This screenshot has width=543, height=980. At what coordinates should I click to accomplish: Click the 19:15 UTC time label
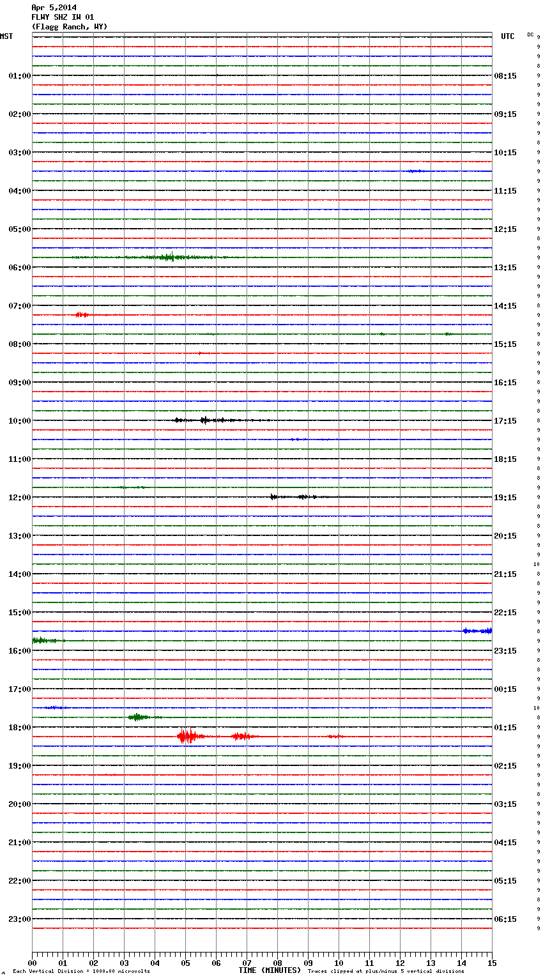(x=505, y=498)
